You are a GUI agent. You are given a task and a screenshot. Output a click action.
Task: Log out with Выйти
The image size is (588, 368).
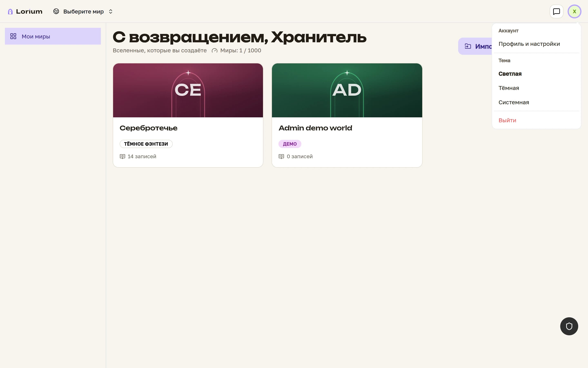tap(536, 120)
